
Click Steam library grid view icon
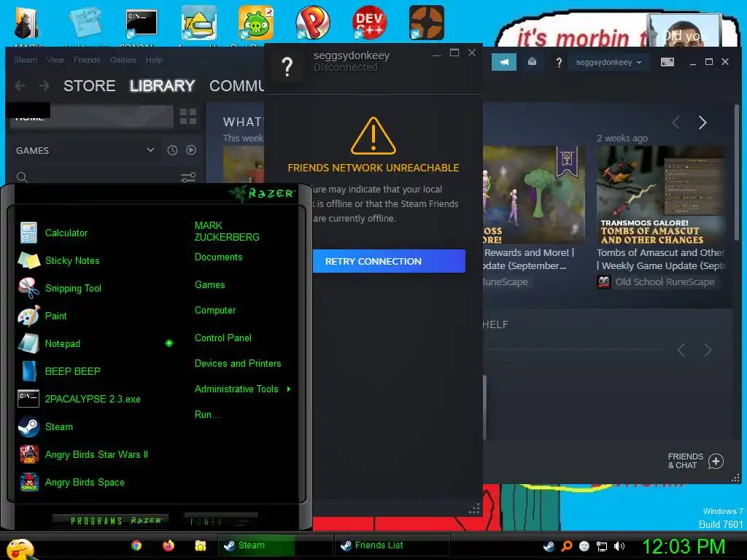click(x=188, y=116)
